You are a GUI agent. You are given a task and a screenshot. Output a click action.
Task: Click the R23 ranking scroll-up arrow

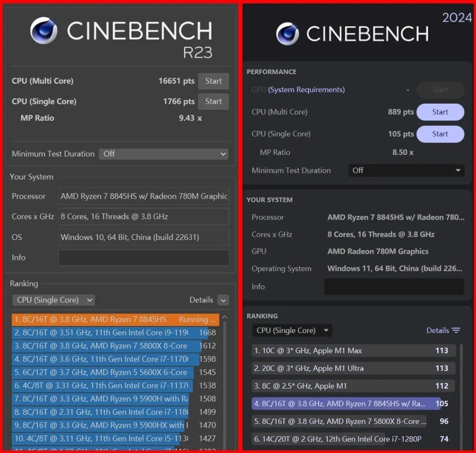(x=225, y=317)
